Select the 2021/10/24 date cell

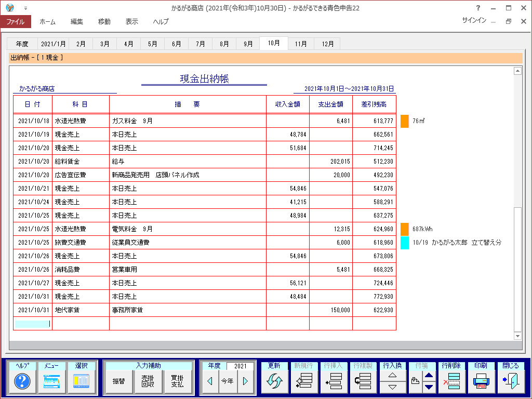[33, 202]
